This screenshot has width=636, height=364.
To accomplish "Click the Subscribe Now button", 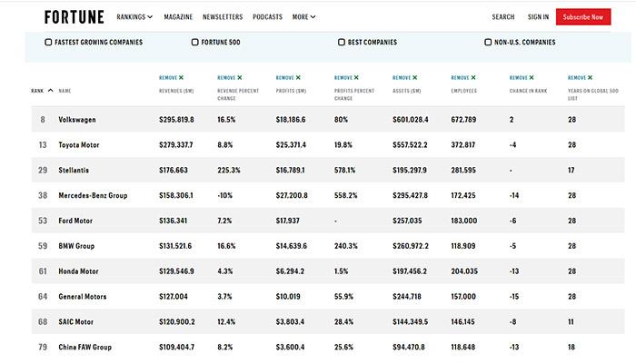I will [x=582, y=16].
